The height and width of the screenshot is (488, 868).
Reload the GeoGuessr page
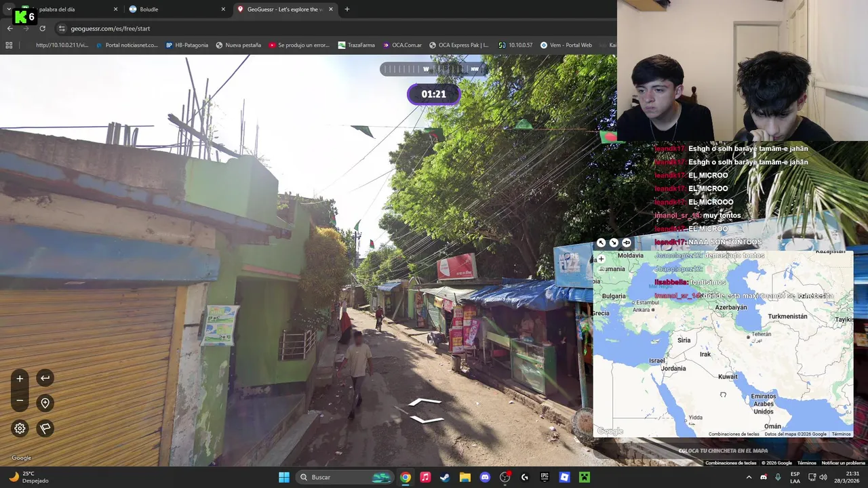pyautogui.click(x=42, y=28)
